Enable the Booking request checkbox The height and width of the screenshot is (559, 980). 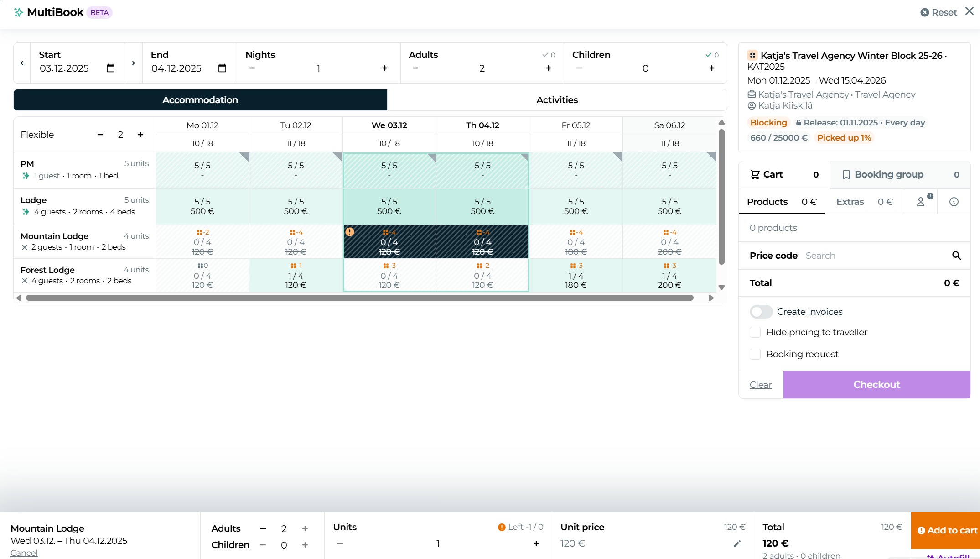pyautogui.click(x=755, y=354)
